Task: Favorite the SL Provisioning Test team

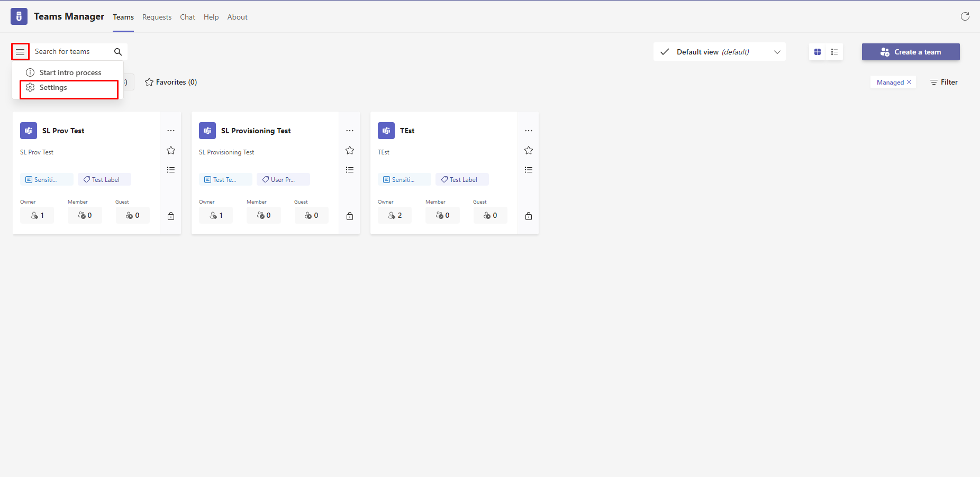Action: tap(350, 150)
